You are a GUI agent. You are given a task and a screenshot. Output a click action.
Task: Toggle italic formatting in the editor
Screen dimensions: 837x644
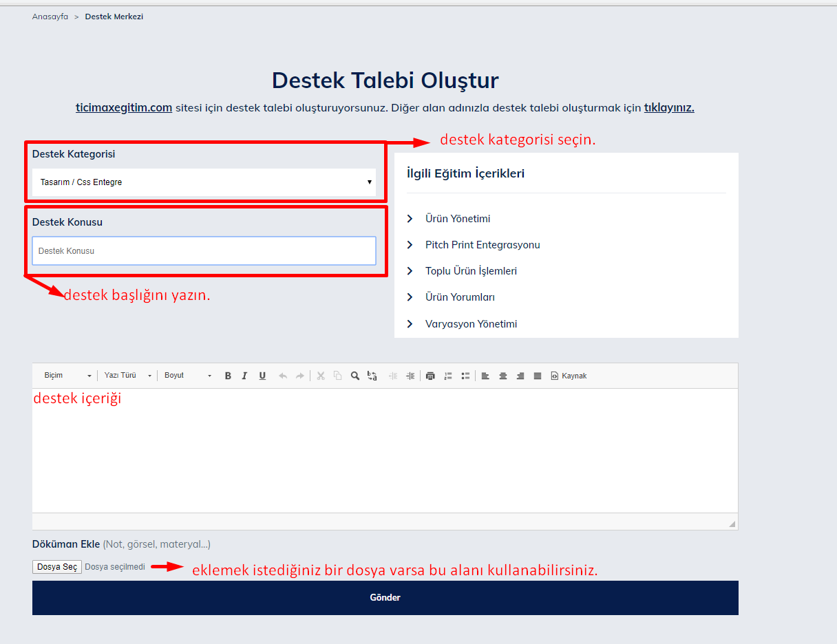[244, 376]
